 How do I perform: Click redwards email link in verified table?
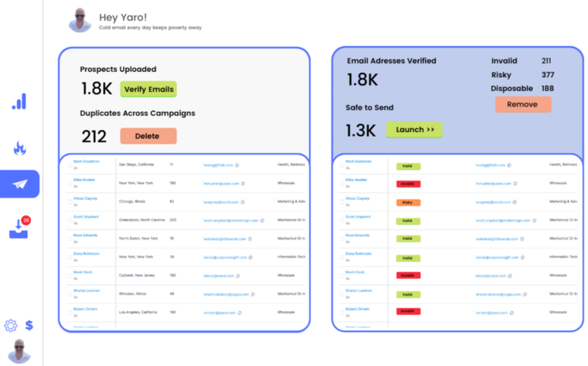point(497,239)
